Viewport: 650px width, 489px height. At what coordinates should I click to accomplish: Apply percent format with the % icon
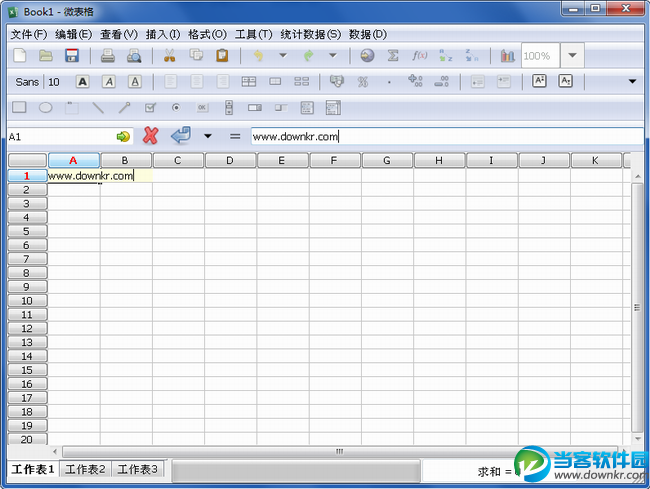pos(363,82)
